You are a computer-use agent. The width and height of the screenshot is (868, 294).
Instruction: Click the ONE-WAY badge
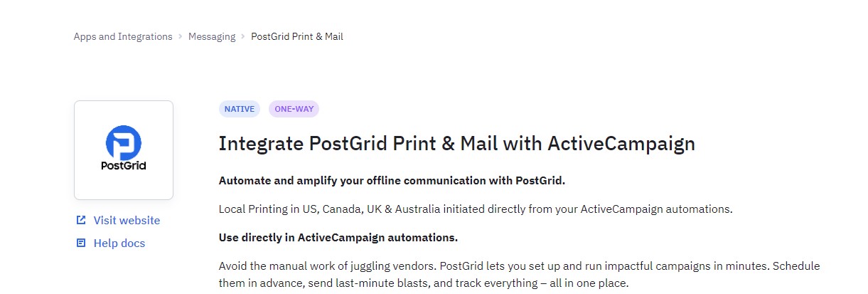tap(294, 109)
